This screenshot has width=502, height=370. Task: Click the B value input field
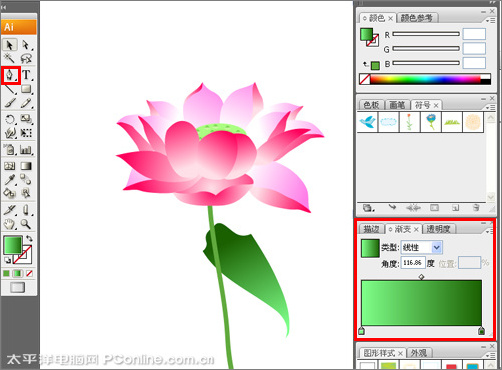(x=474, y=63)
